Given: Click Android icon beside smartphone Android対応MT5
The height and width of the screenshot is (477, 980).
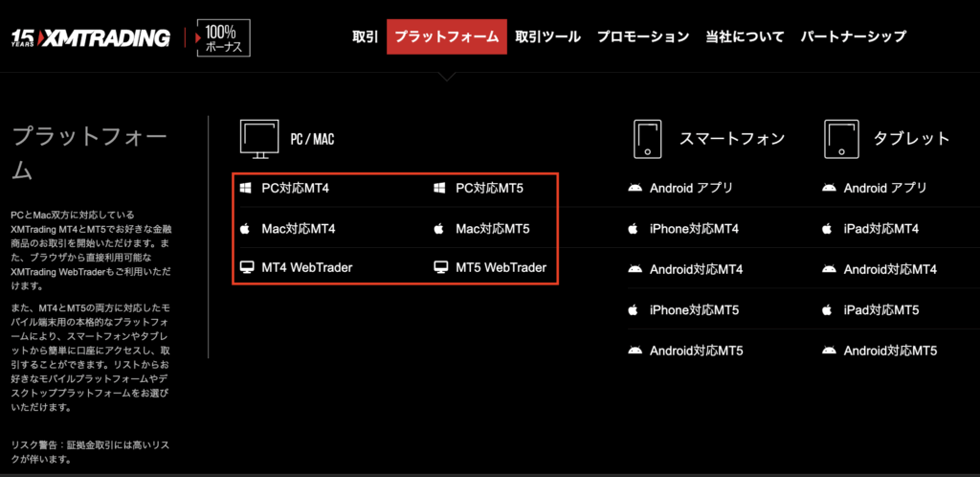Looking at the screenshot, I should 635,351.
